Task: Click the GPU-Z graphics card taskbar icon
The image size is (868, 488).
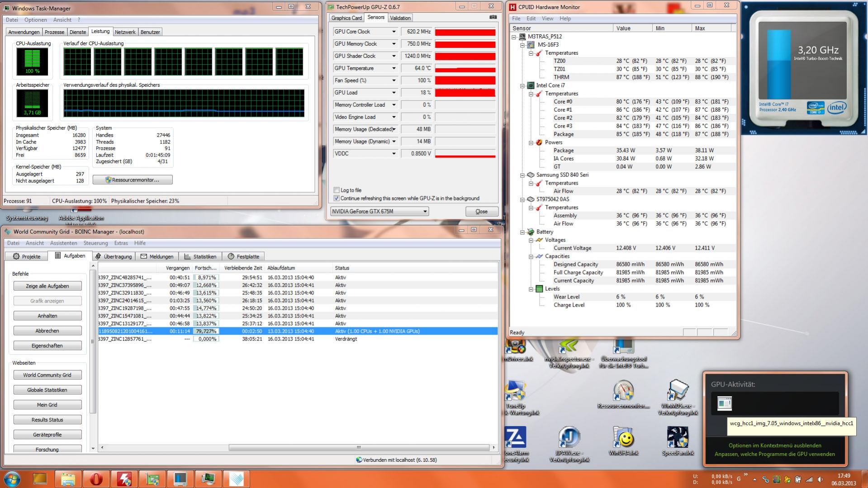Action: point(152,479)
